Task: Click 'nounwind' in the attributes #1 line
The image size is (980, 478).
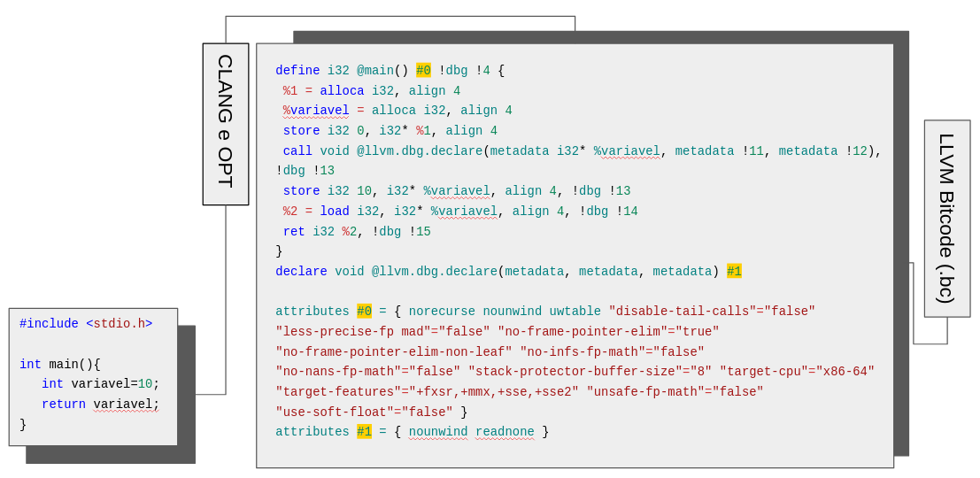Action: click(x=438, y=432)
